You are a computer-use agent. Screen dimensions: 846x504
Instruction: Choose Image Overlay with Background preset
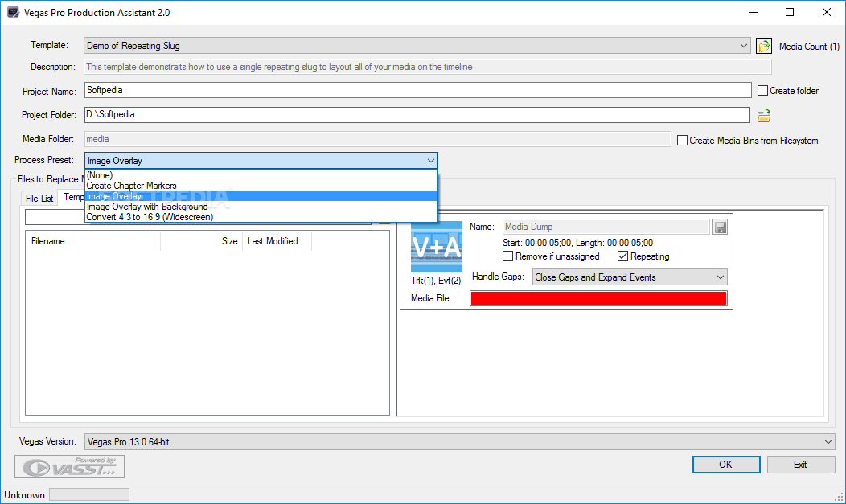point(261,207)
